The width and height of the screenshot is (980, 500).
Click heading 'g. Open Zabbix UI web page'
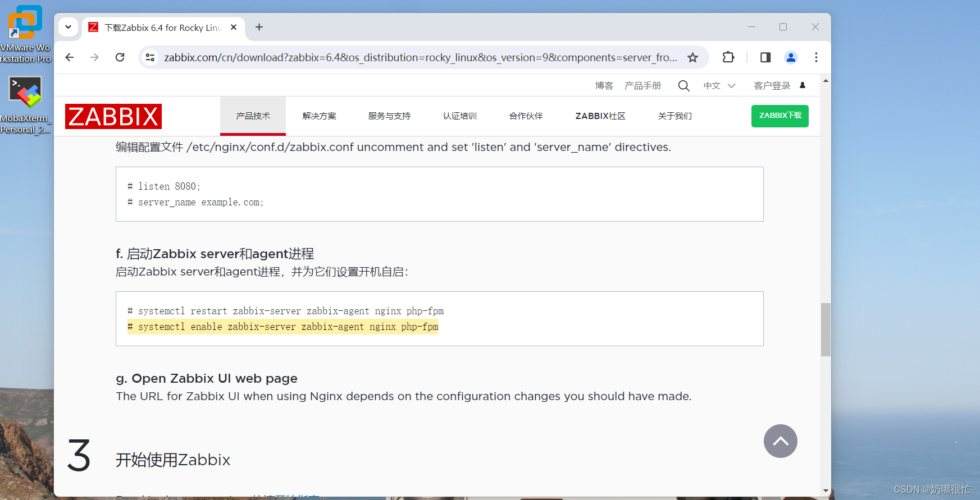(207, 378)
